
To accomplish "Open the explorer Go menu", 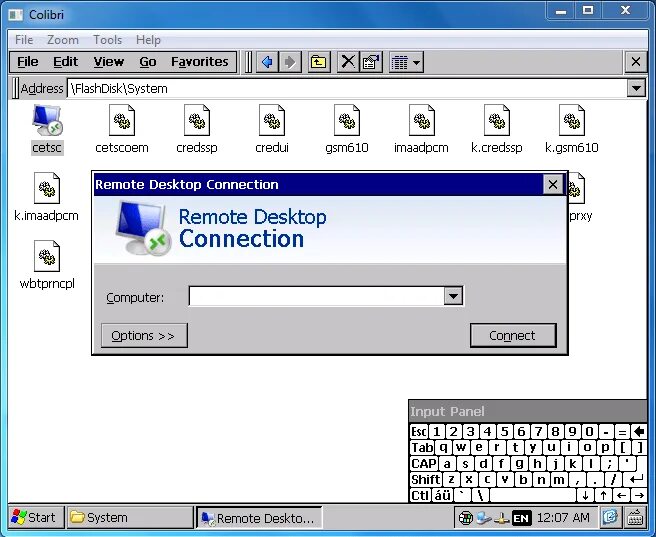I will 148,62.
